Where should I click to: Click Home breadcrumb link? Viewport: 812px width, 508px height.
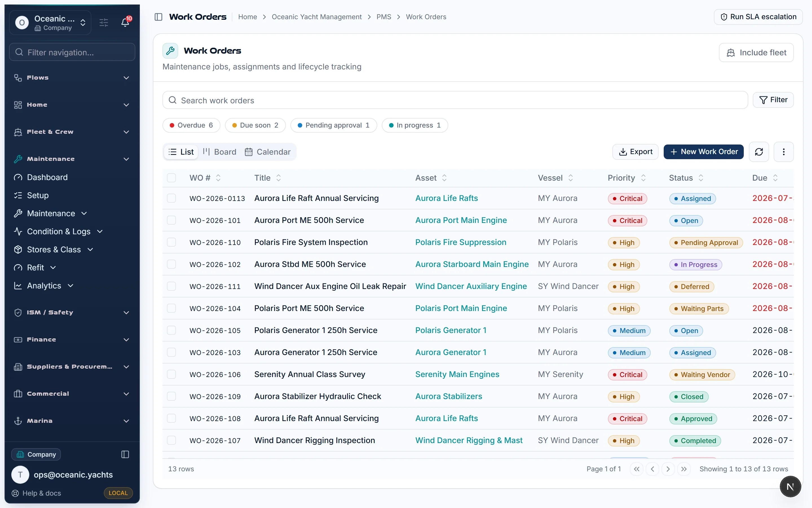coord(248,17)
